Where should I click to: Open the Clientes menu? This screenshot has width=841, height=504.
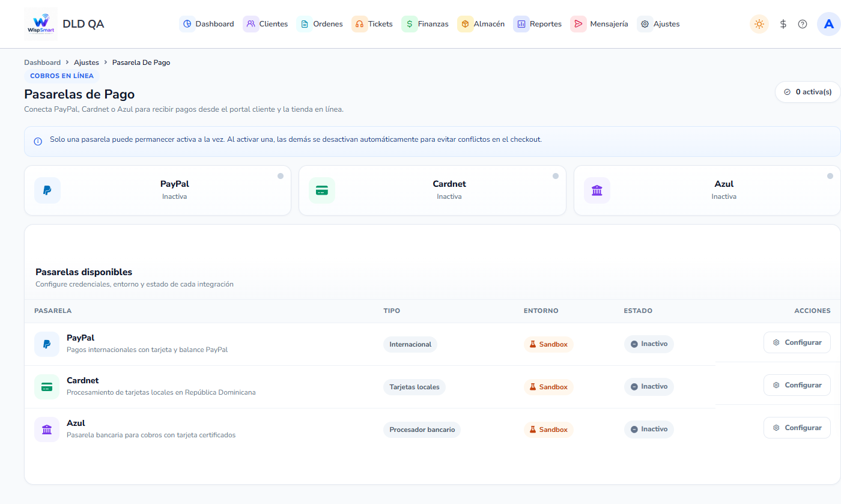[266, 24]
